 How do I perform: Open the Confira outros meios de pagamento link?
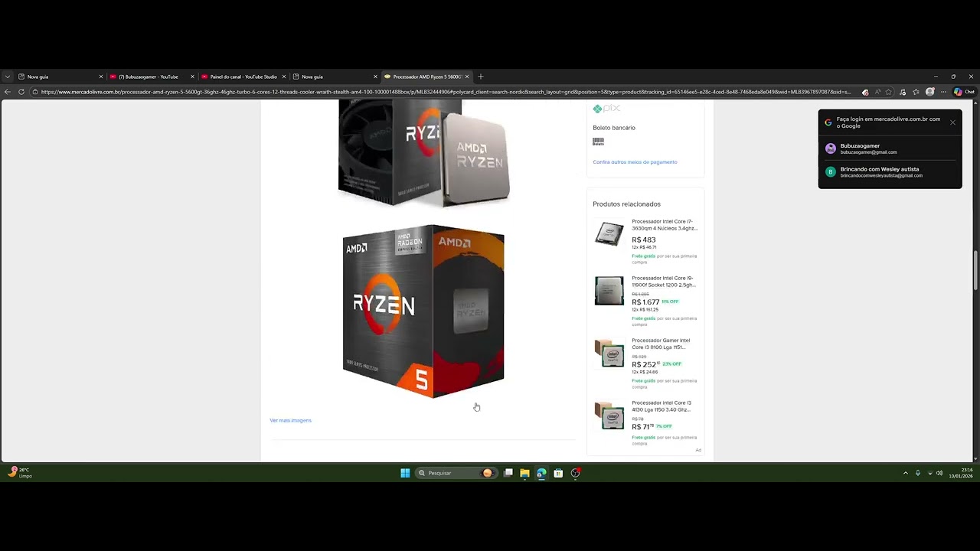(x=635, y=162)
